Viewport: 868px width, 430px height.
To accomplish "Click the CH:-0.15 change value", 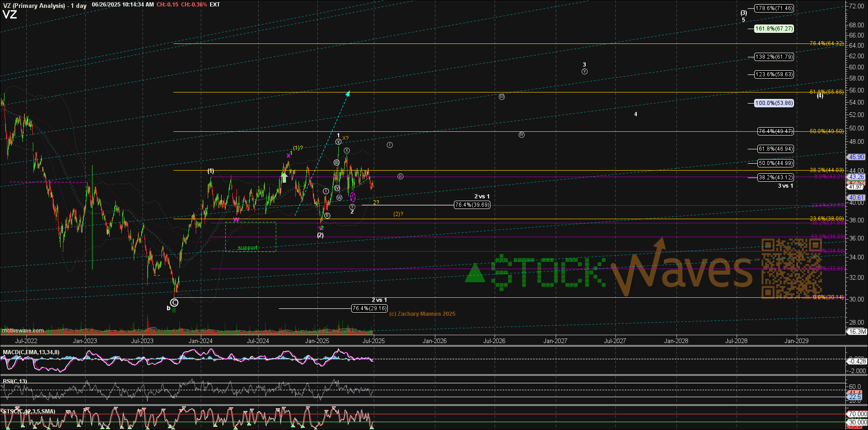I will [x=167, y=5].
